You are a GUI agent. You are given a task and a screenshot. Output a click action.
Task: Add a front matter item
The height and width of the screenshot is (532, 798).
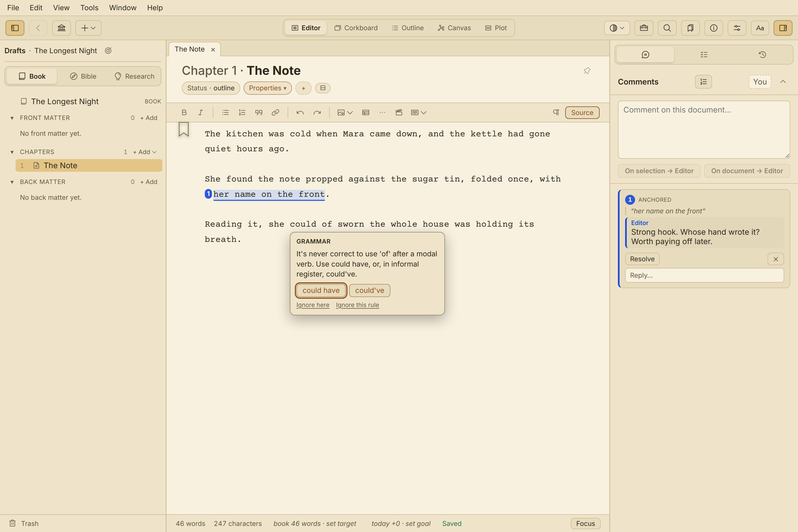click(149, 118)
